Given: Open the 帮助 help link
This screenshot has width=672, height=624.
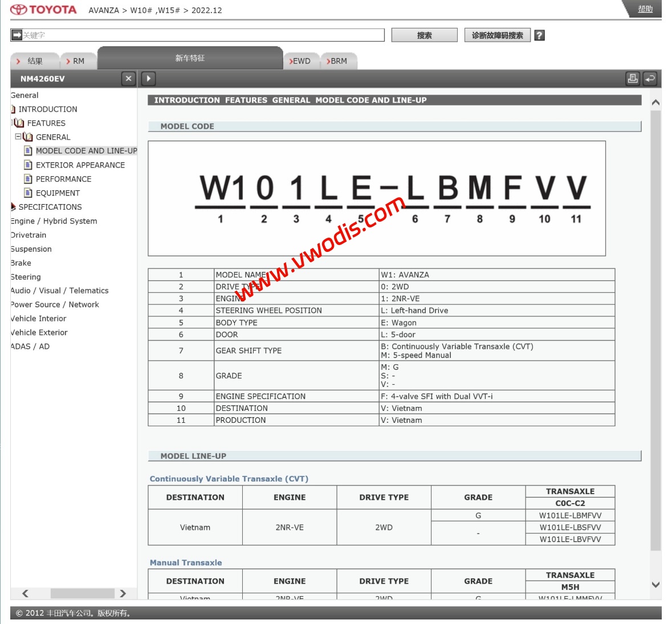Looking at the screenshot, I should [645, 9].
